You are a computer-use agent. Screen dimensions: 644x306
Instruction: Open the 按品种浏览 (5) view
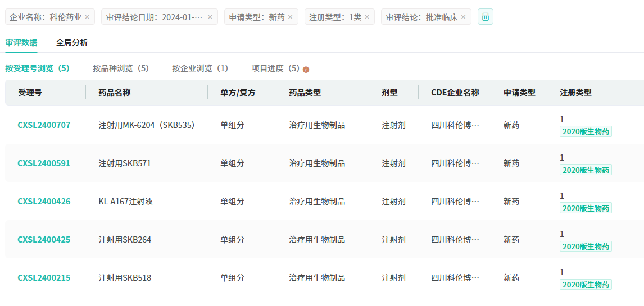(121, 68)
